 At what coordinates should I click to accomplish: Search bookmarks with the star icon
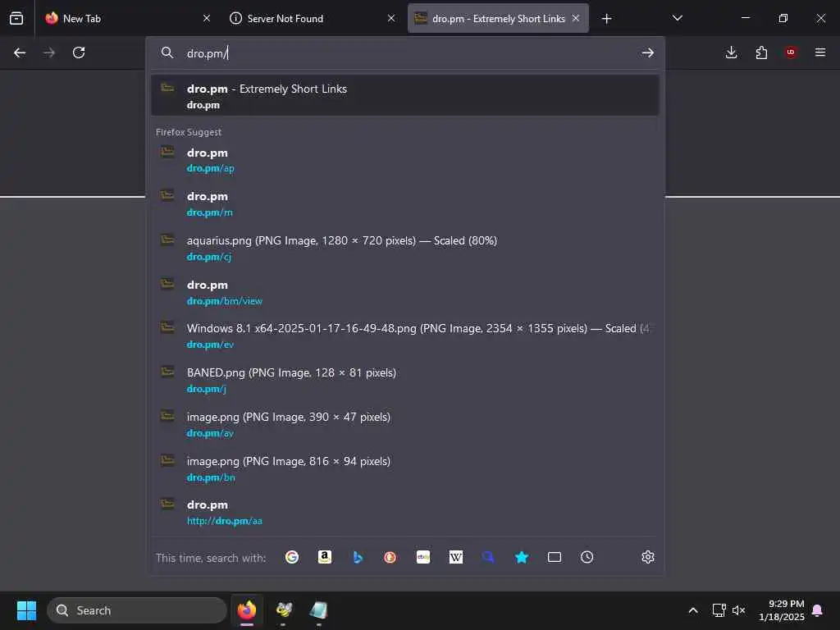click(521, 557)
